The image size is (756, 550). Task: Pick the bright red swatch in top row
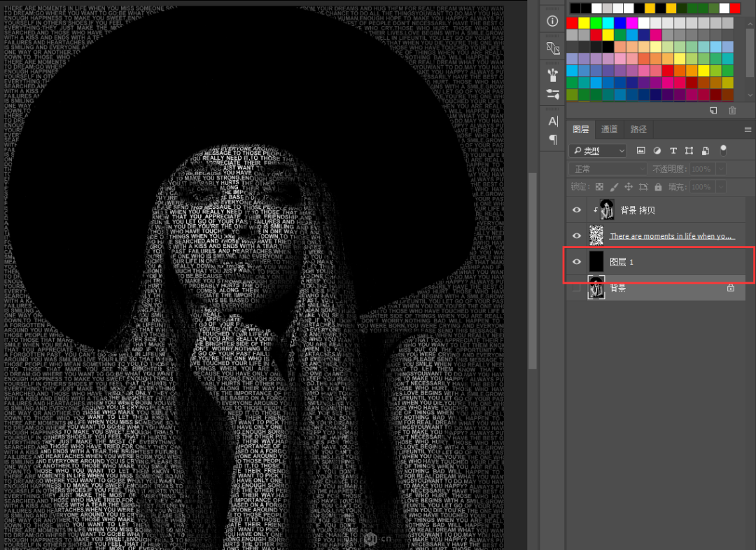pos(735,8)
